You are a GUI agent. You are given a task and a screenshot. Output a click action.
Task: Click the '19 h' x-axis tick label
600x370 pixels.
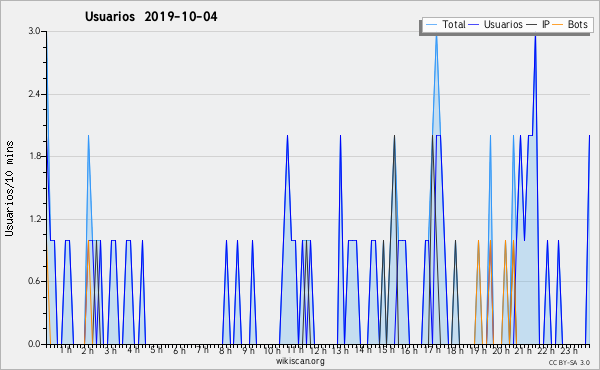tap(478, 351)
